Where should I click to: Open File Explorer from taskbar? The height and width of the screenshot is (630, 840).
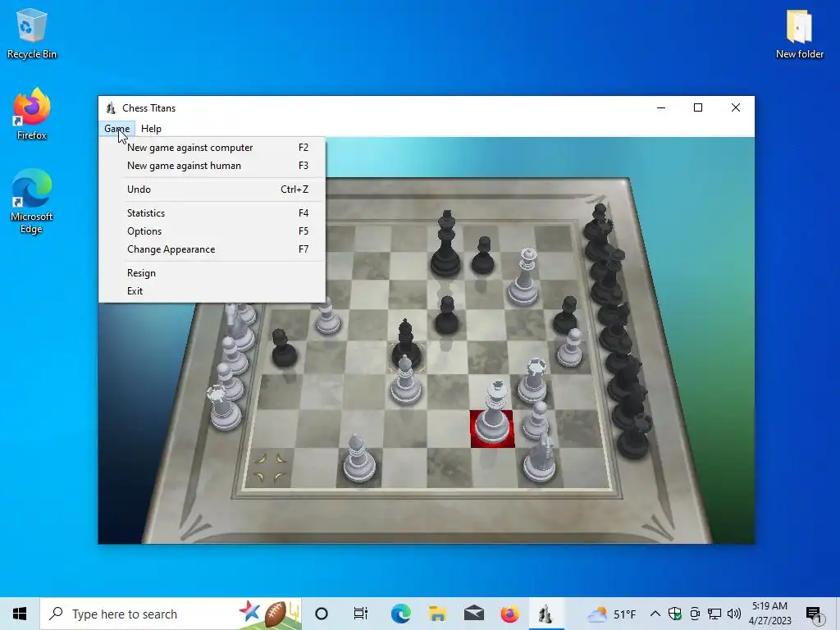438,614
